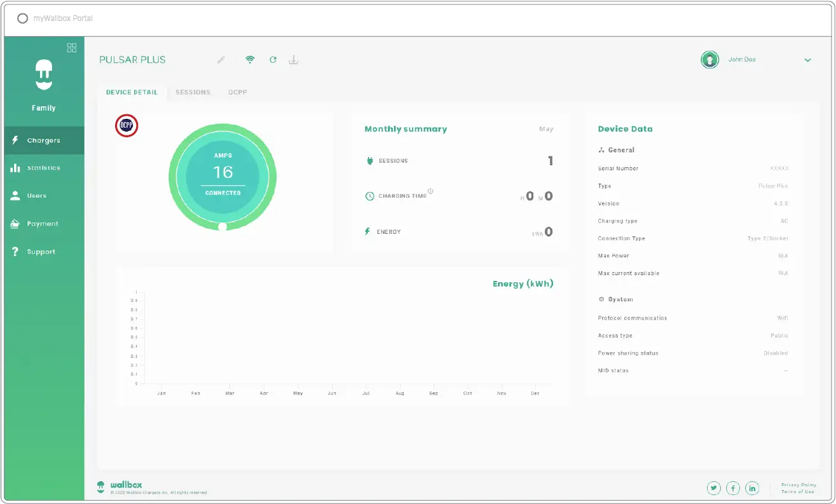This screenshot has height=504, width=836.
Task: Click the charging time info icon
Action: 430,191
